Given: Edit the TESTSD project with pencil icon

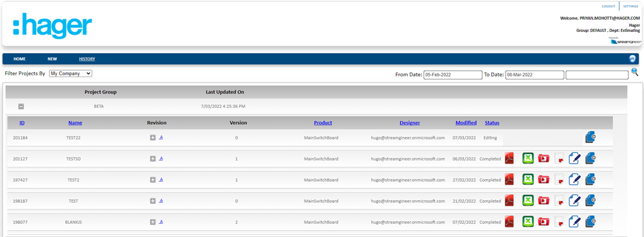Looking at the screenshot, I should [574, 158].
